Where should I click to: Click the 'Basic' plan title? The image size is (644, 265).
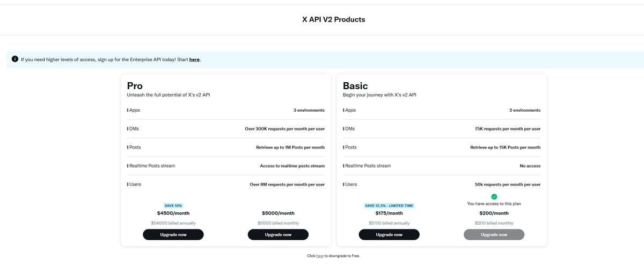point(355,85)
